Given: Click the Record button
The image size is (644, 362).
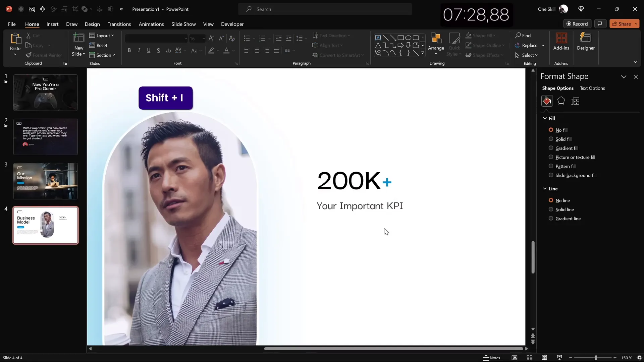Looking at the screenshot, I should (578, 23).
